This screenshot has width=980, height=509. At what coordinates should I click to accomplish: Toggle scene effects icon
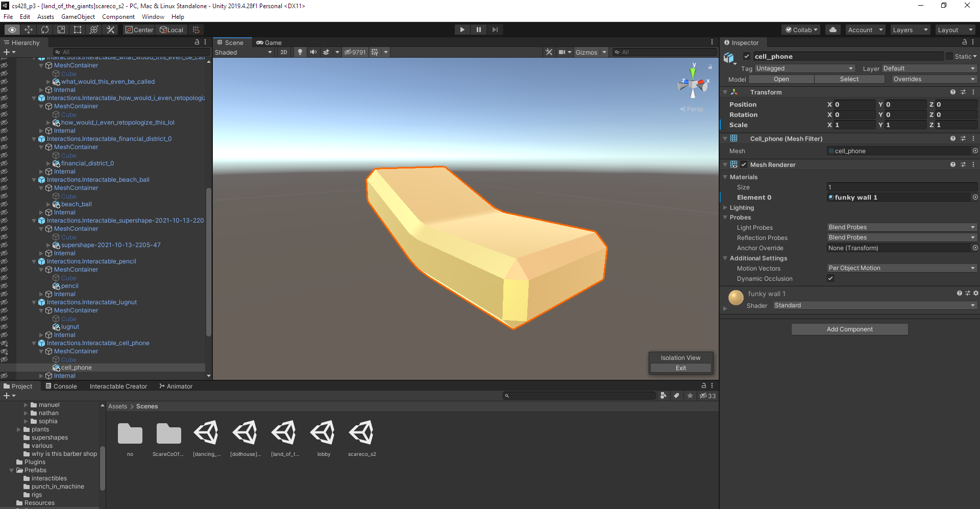pos(326,52)
